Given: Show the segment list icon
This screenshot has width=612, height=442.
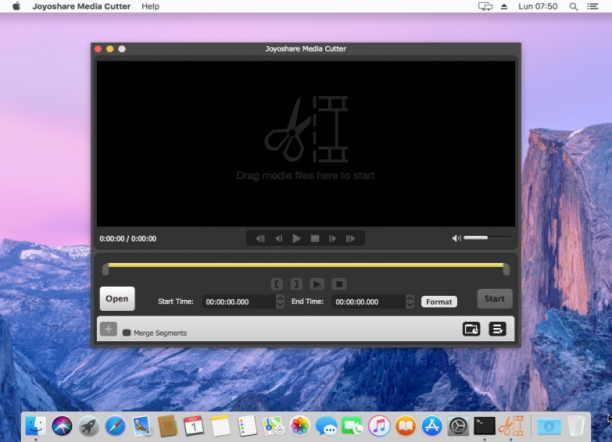Looking at the screenshot, I should point(497,329).
